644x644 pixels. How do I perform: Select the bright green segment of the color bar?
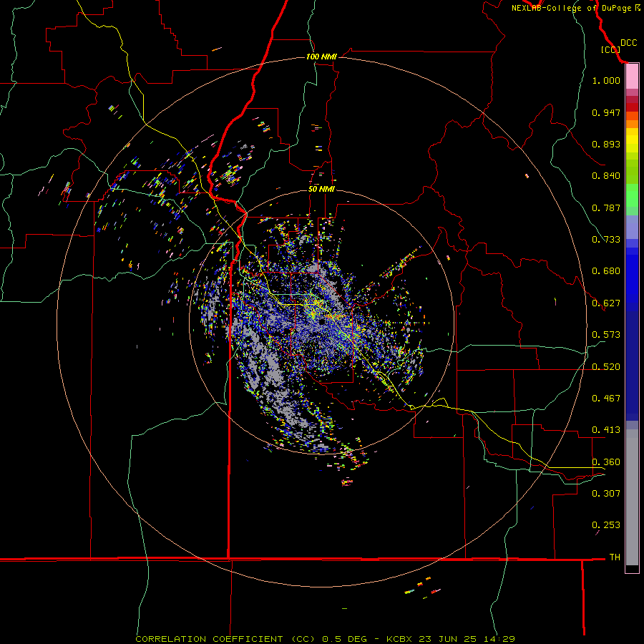pyautogui.click(x=632, y=195)
